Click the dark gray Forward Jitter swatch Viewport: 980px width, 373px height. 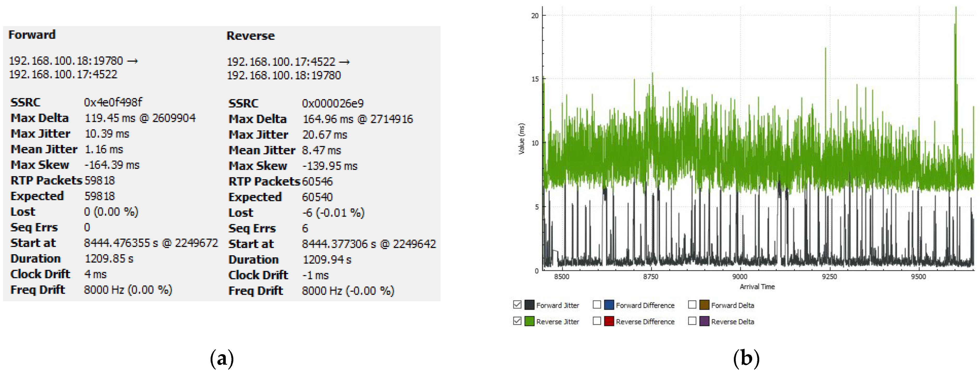tap(529, 305)
